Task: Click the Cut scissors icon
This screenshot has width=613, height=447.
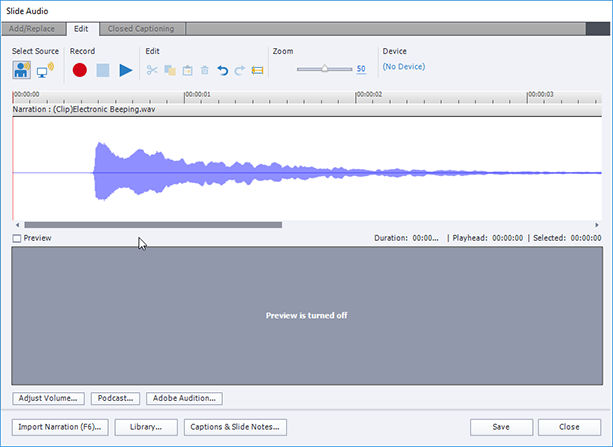Action: click(152, 70)
